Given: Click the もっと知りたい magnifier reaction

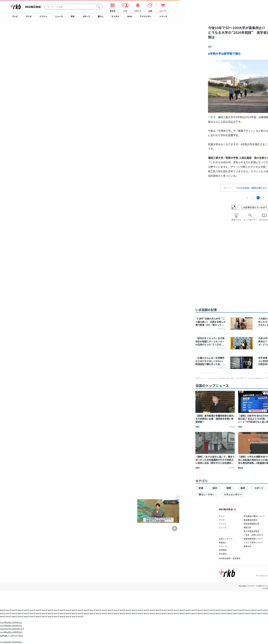Looking at the screenshot, I should click(x=250, y=217).
